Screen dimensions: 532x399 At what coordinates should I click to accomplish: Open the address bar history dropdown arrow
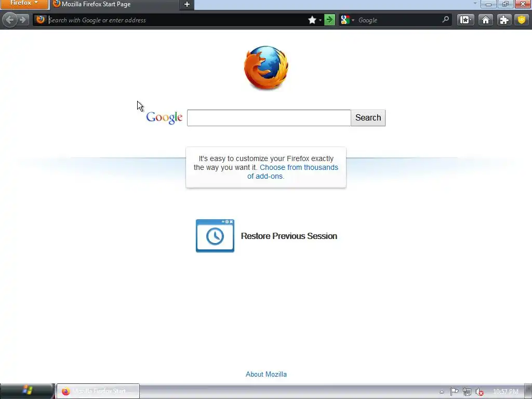[x=320, y=20]
